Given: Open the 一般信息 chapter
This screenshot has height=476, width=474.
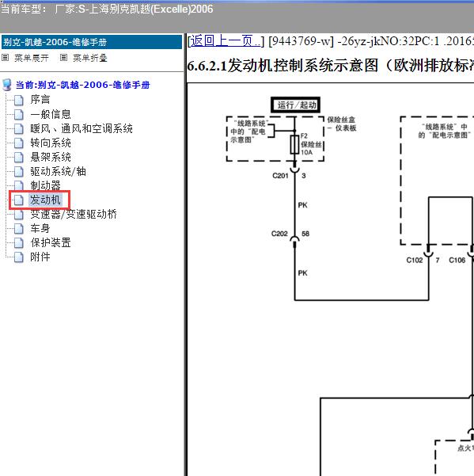Looking at the screenshot, I should click(x=51, y=114).
